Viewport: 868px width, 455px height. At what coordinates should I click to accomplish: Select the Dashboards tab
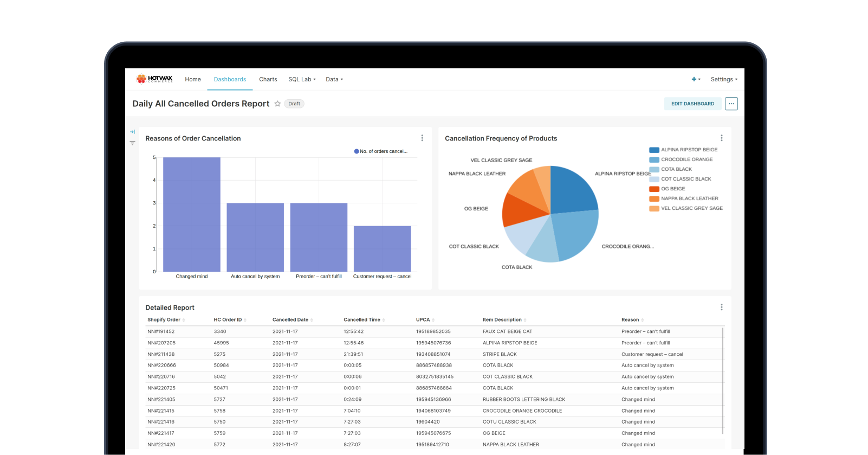coord(230,79)
